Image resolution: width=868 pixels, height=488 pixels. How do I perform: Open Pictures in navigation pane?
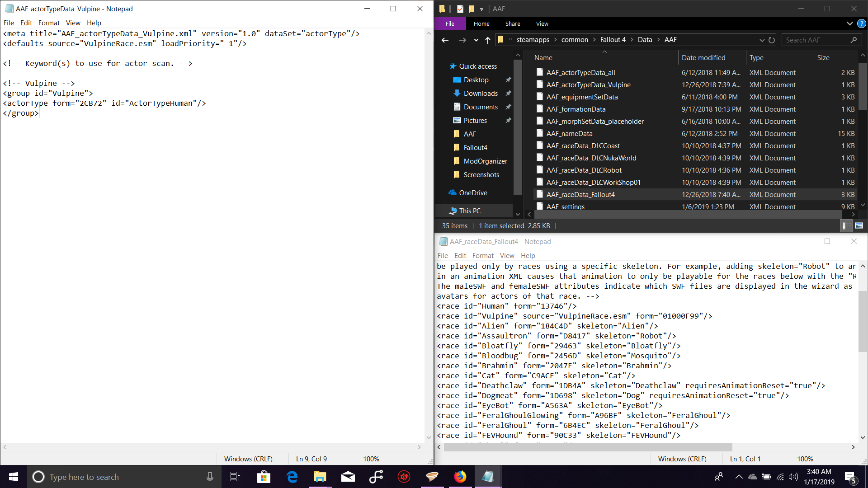coord(475,120)
